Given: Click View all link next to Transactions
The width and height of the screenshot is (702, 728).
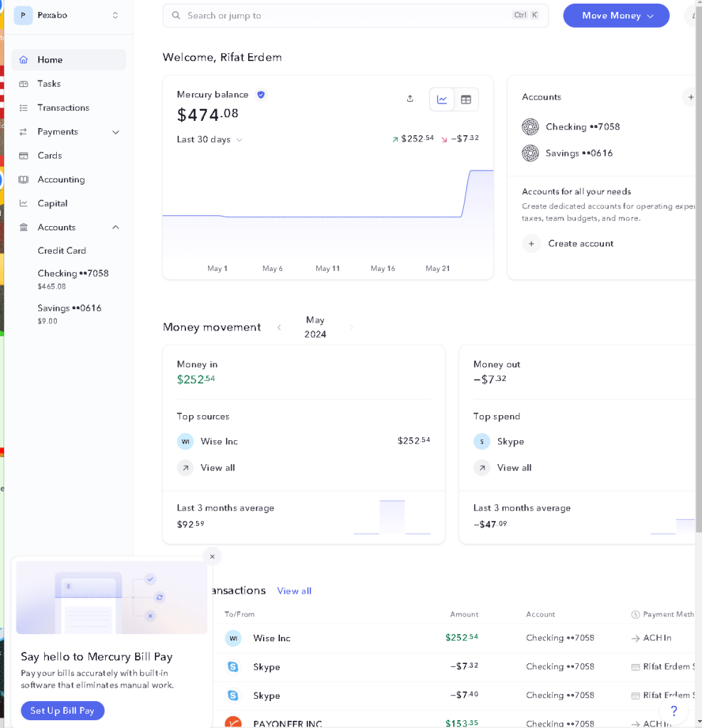Looking at the screenshot, I should (x=294, y=591).
